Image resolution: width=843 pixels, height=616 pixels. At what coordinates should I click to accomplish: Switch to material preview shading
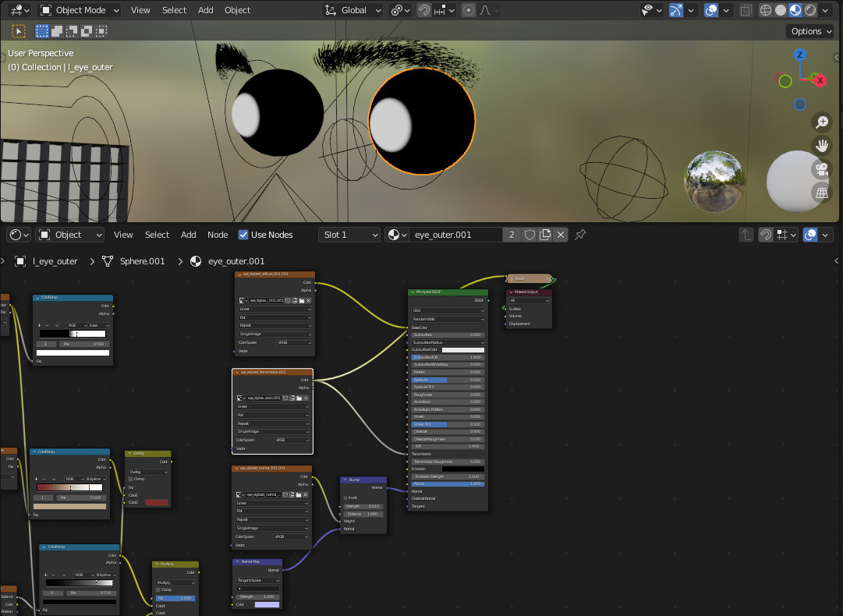[x=795, y=10]
